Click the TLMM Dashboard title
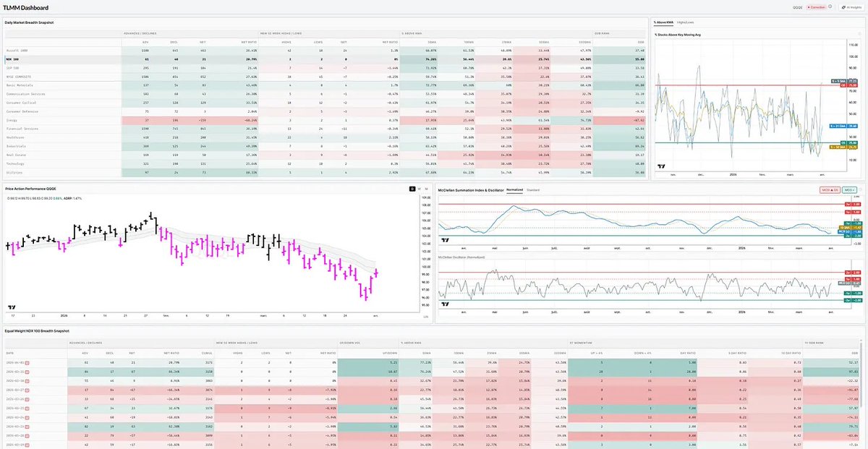Image resolution: width=868 pixels, height=449 pixels. (26, 7)
